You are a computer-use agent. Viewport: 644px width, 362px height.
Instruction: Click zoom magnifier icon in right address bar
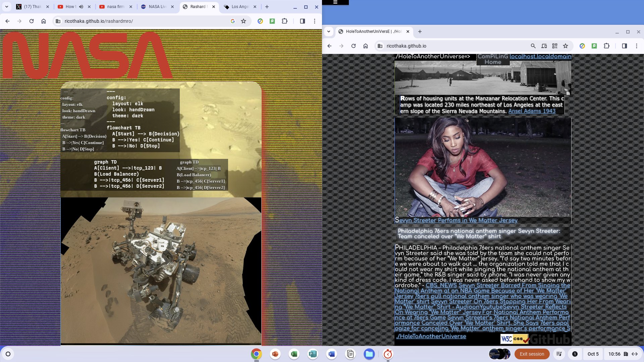(x=533, y=46)
